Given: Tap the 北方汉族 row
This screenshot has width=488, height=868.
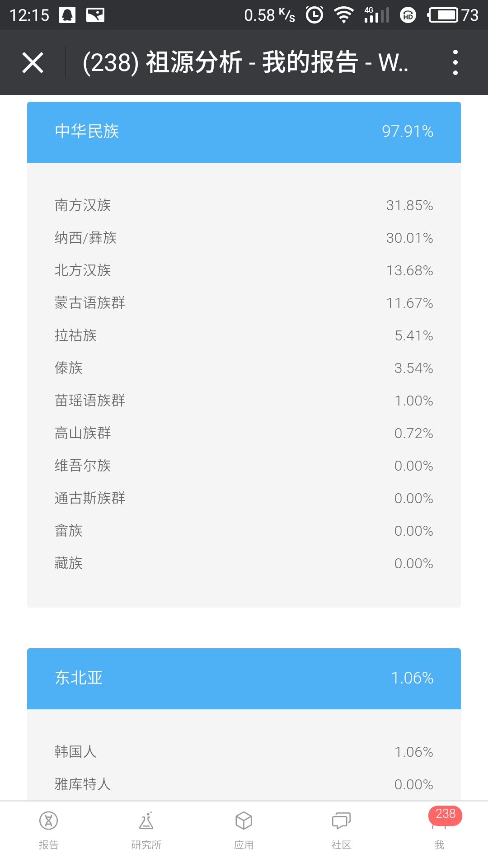Looking at the screenshot, I should (x=244, y=270).
